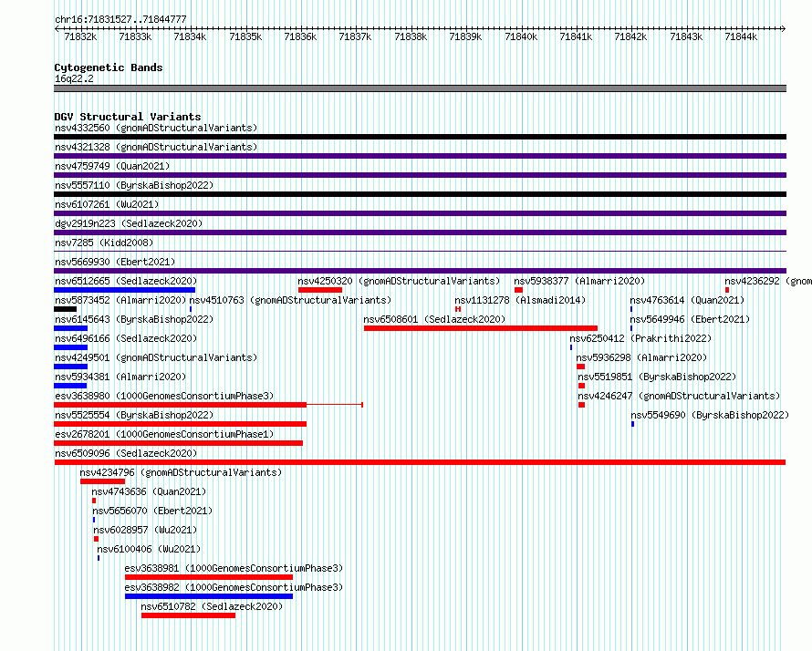Screen dimensions: 812x651
Task: Click red bar of nsv5525554 ByrskaBishop2022
Action: point(181,424)
